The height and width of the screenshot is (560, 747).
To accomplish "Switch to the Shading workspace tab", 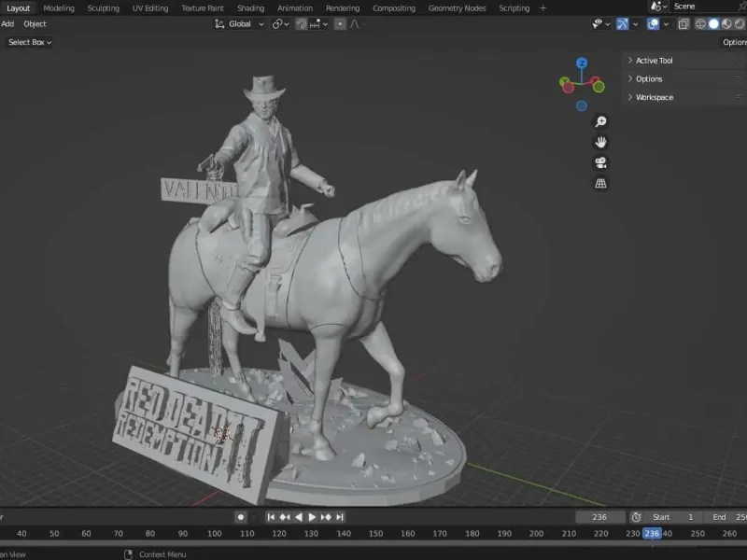I will 250,8.
